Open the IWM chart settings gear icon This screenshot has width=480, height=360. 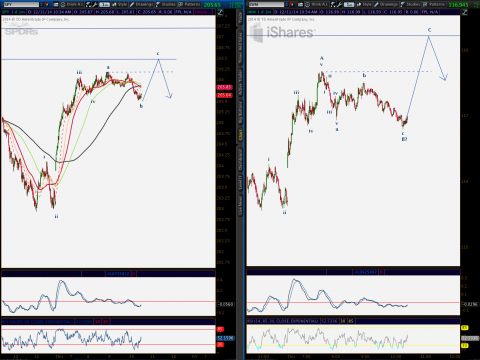click(x=307, y=4)
